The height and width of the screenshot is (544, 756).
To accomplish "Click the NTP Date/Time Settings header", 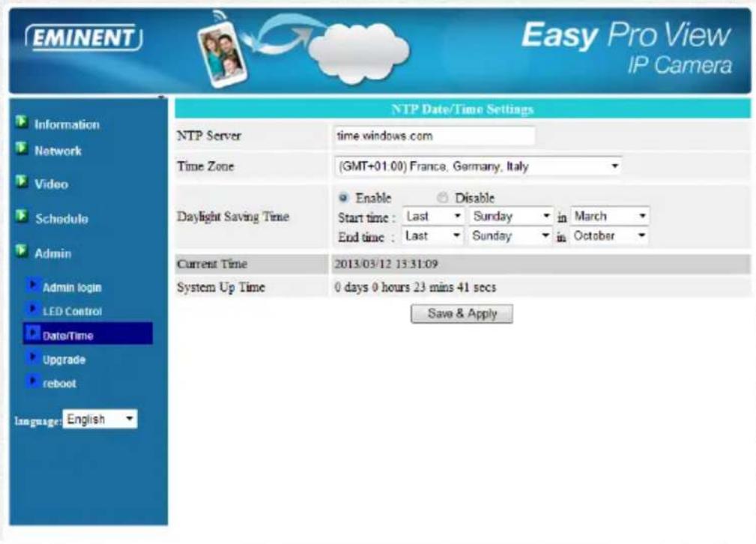I will (462, 109).
